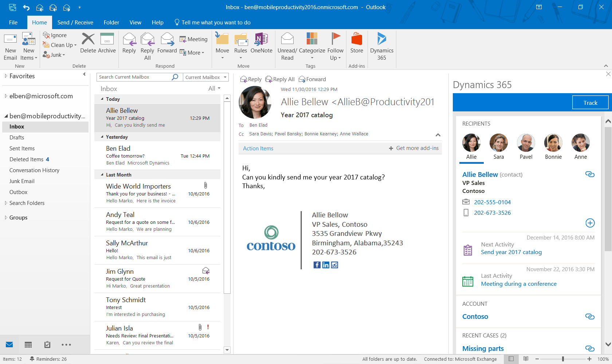Screen dimensions: 612x364
Task: Click the Track button in Dynamics 365
Action: point(591,103)
